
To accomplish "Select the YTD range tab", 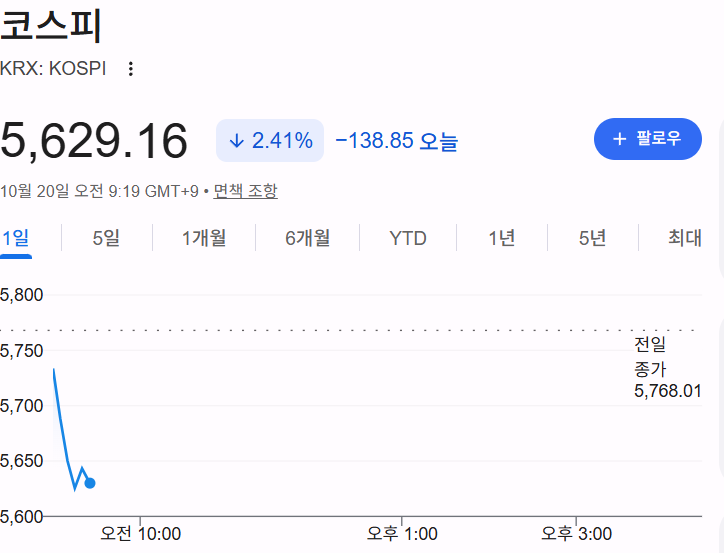I will (408, 238).
